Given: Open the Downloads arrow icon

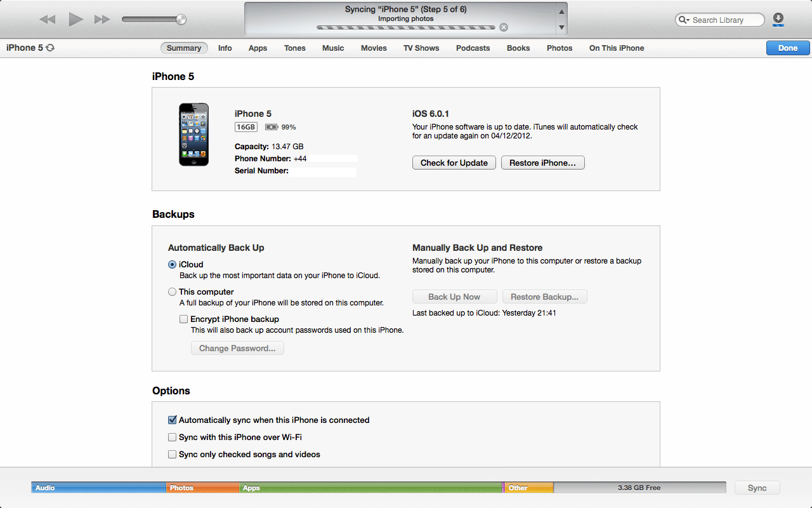Looking at the screenshot, I should coord(778,20).
